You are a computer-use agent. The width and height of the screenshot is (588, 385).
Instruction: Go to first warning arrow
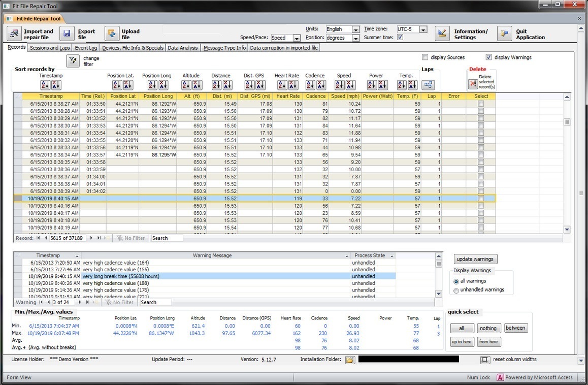pos(41,302)
